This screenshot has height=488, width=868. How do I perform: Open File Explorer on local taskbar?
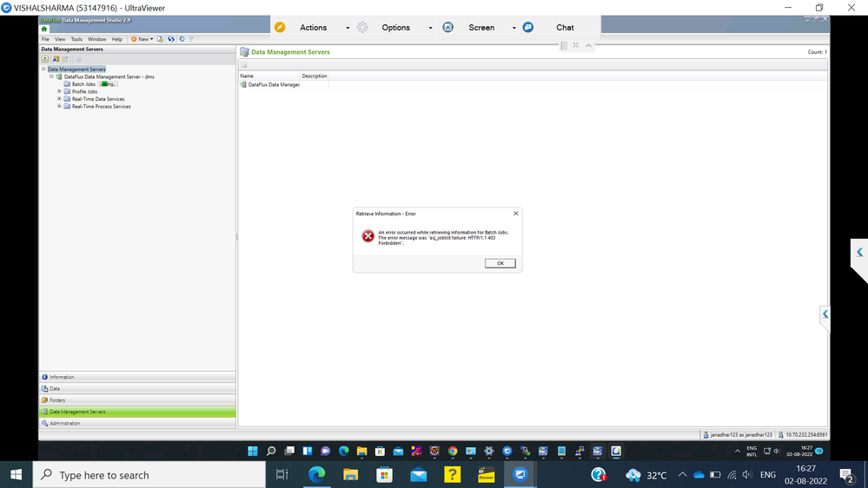[x=350, y=475]
